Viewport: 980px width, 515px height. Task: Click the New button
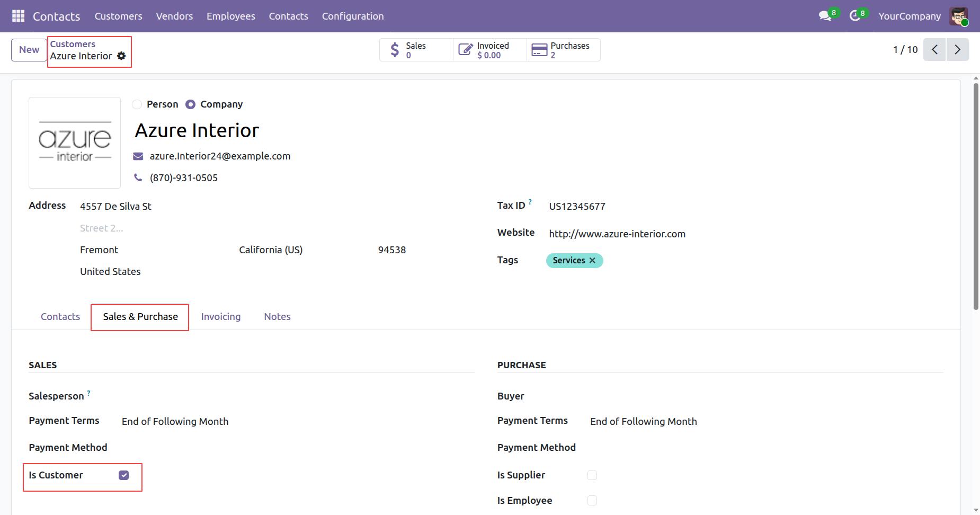coord(29,50)
